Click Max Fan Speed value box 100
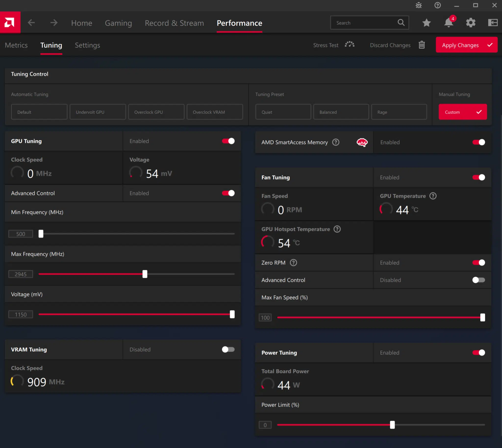Screen dimensions: 502x448 265,317
